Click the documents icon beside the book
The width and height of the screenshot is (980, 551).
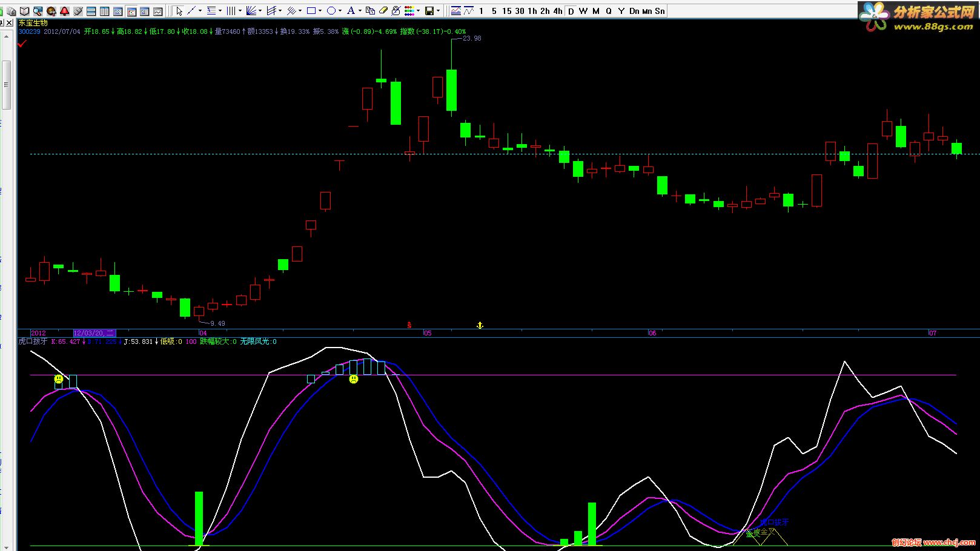[x=11, y=11]
